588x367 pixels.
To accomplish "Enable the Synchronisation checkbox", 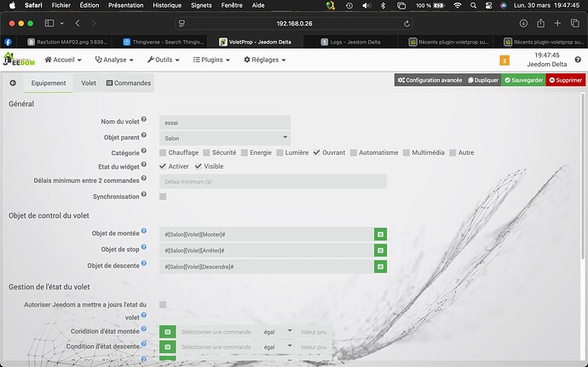I will pos(163,197).
